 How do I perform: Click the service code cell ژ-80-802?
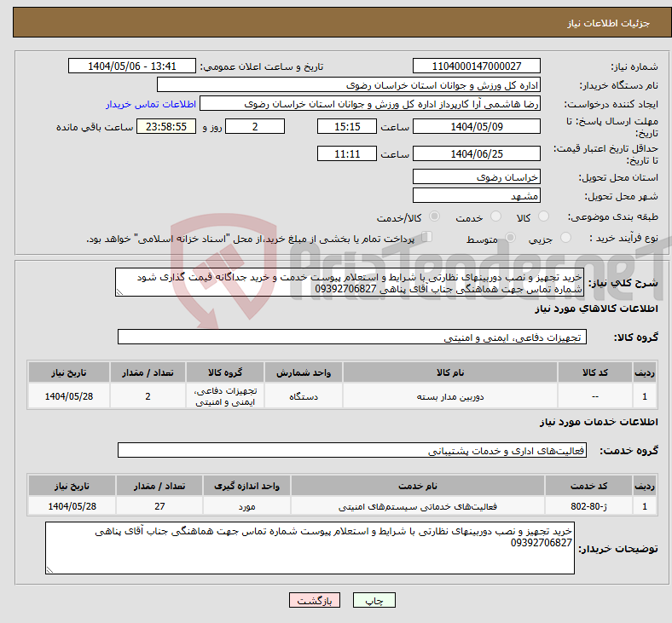point(589,506)
